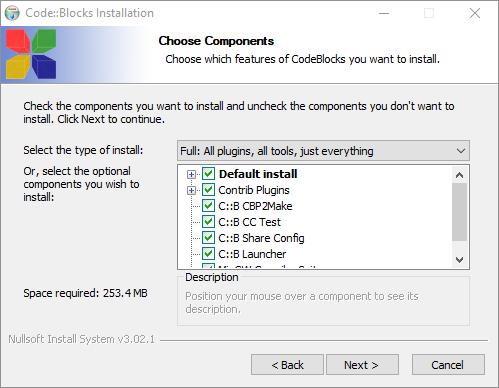Close the installer window

475,13
